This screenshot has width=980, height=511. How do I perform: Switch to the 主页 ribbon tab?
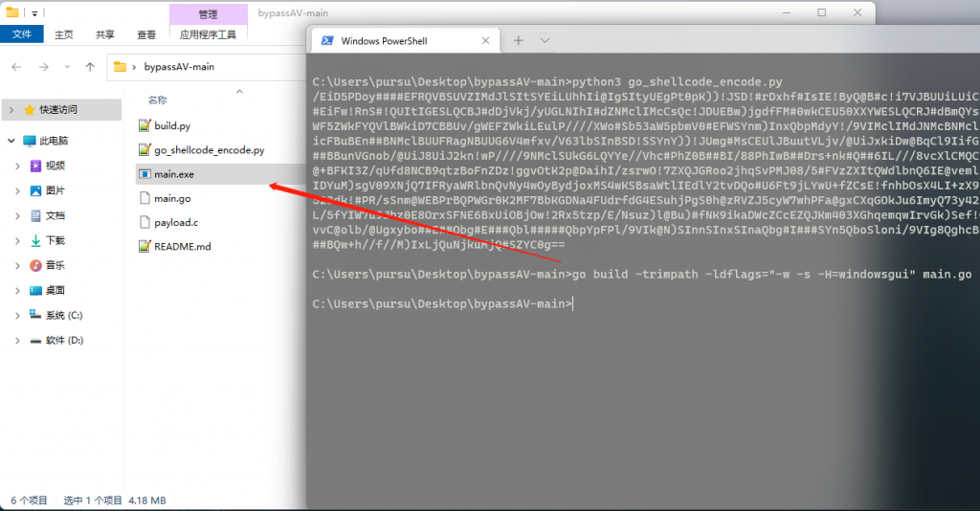[64, 34]
